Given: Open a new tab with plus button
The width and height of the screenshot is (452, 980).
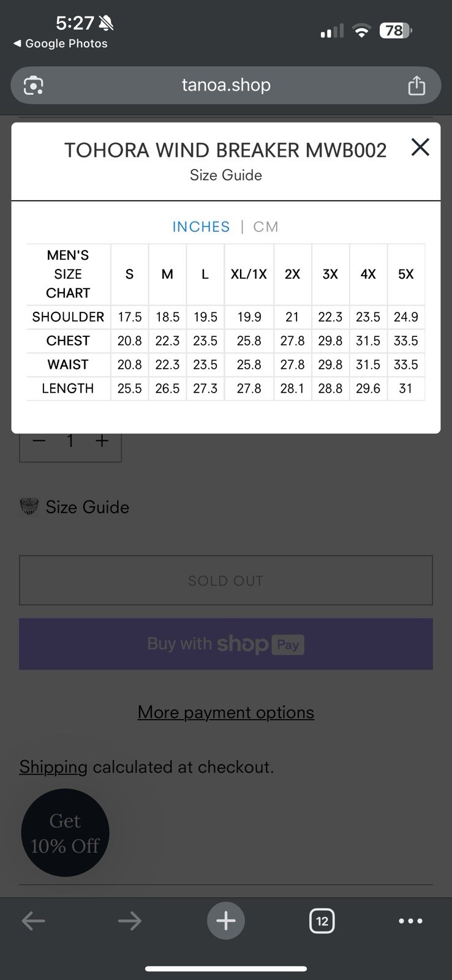Looking at the screenshot, I should (226, 921).
